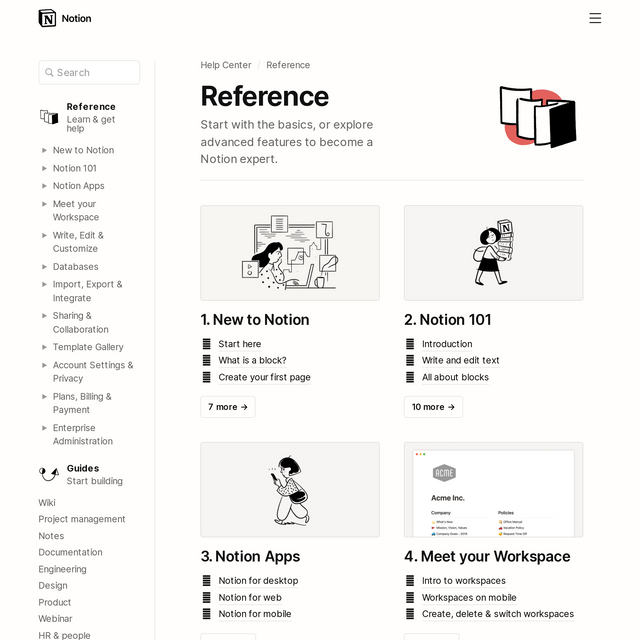Focus the Search input field

[x=89, y=73]
